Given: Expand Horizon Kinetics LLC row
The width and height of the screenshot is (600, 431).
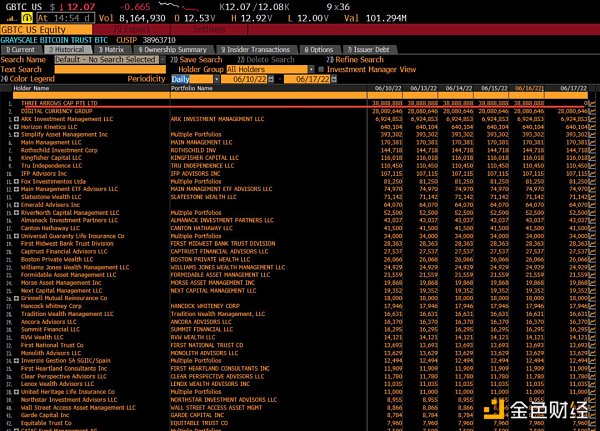Looking at the screenshot, I should [16, 127].
